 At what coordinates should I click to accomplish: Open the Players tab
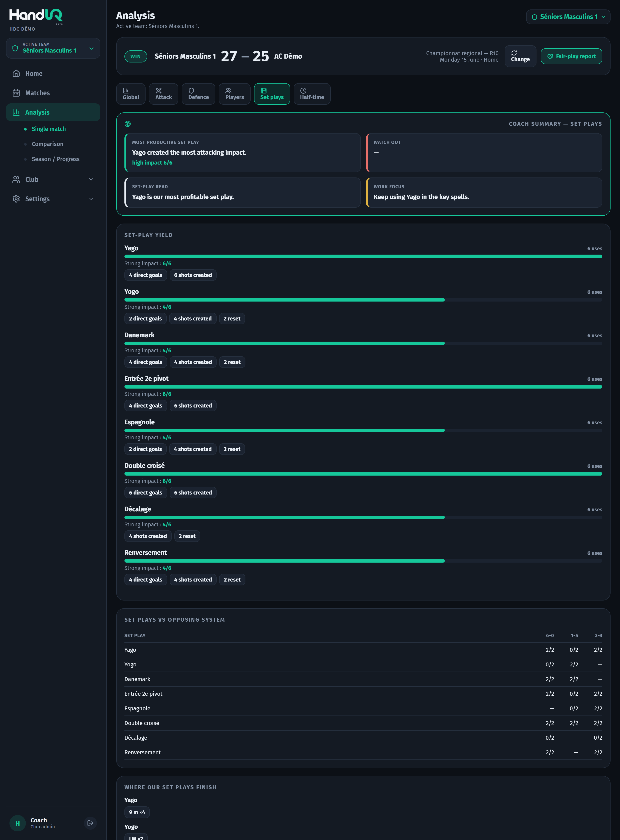pyautogui.click(x=235, y=94)
